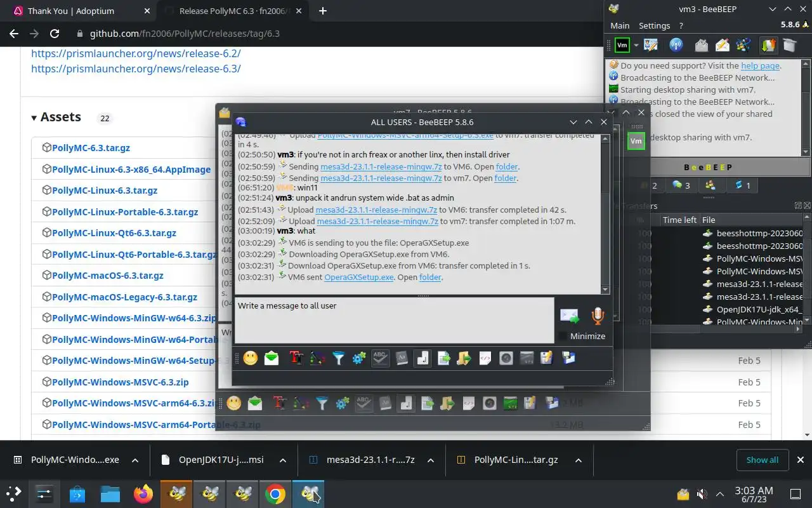Open font color picker in ALL USERS toolbar
Image resolution: width=812 pixels, height=508 pixels.
tap(317, 358)
